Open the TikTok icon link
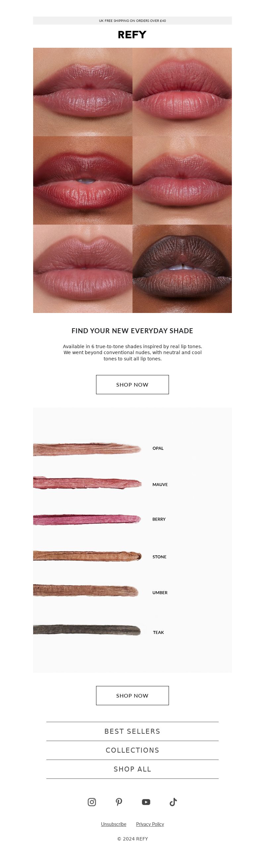 pos(173,802)
